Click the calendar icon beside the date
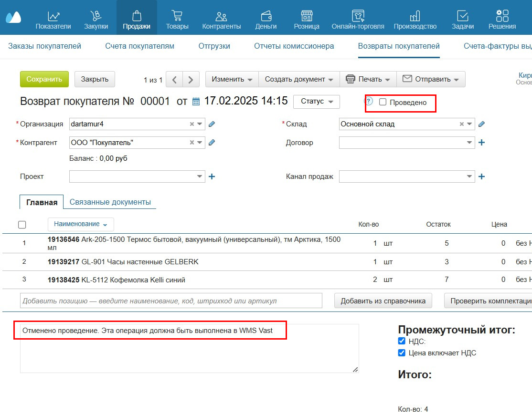The image size is (532, 415). click(196, 102)
